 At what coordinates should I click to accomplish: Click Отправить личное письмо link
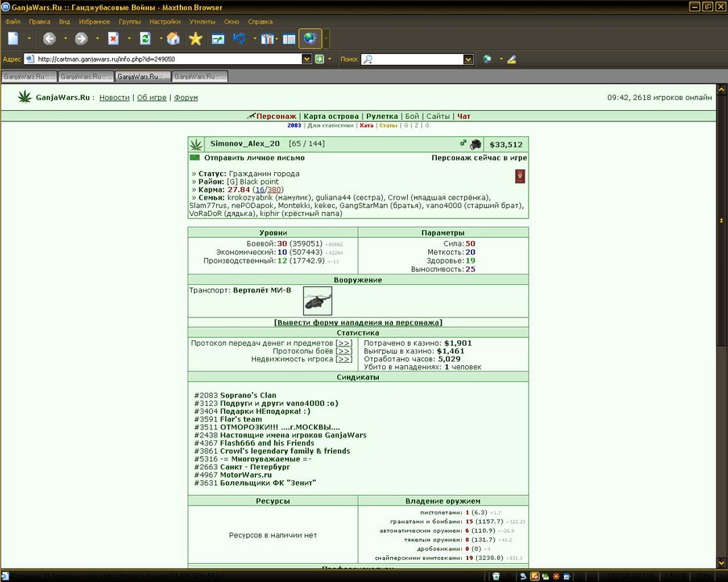click(254, 158)
